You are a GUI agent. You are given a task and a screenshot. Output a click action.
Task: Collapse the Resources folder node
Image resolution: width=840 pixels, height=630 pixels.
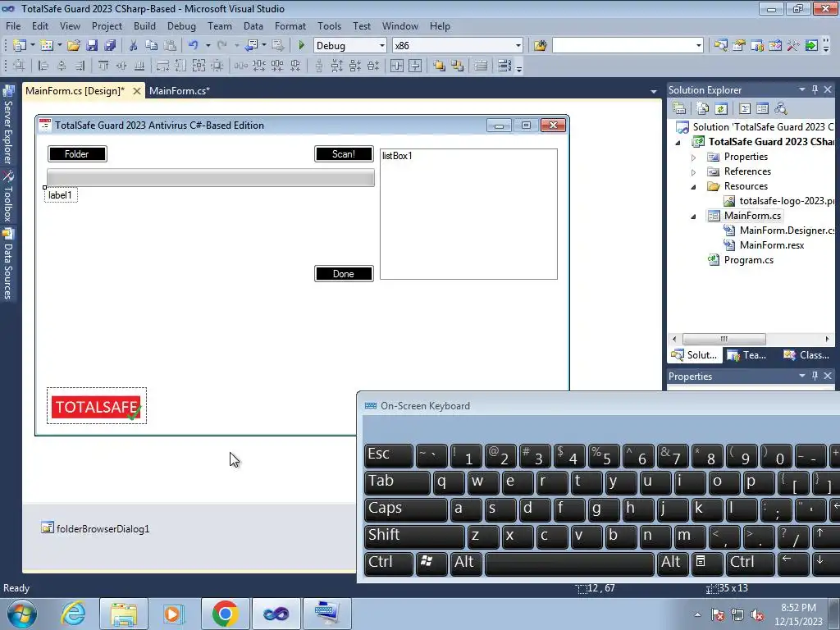point(694,187)
